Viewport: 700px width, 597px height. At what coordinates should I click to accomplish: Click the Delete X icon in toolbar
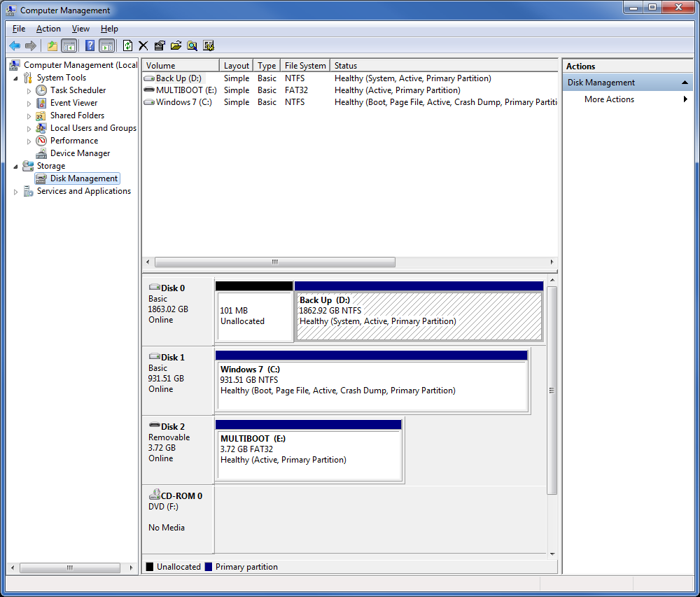coord(143,45)
